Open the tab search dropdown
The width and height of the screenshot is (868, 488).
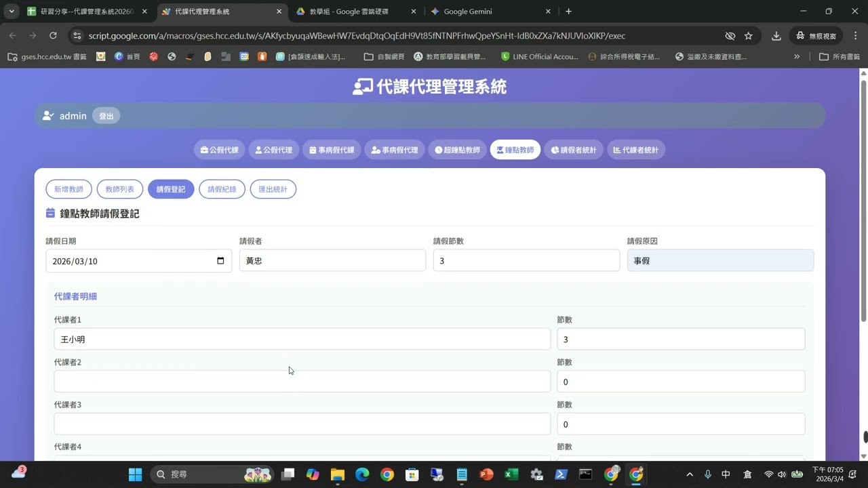point(12,12)
